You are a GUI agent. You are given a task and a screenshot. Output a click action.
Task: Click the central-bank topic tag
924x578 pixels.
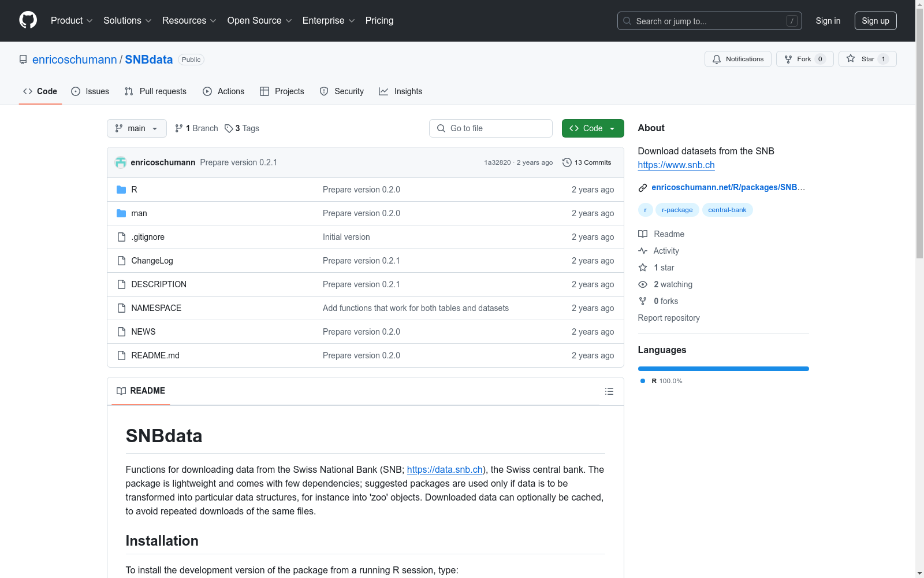point(727,210)
